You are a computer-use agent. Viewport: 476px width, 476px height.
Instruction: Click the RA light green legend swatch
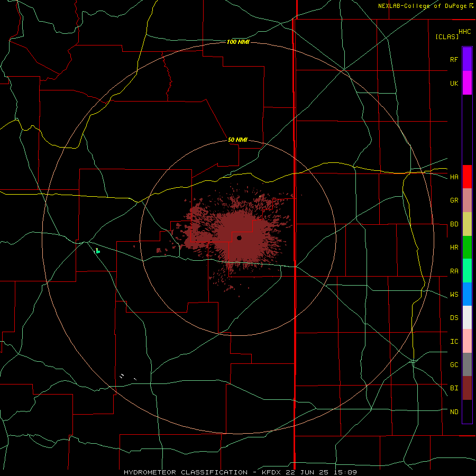click(467, 271)
